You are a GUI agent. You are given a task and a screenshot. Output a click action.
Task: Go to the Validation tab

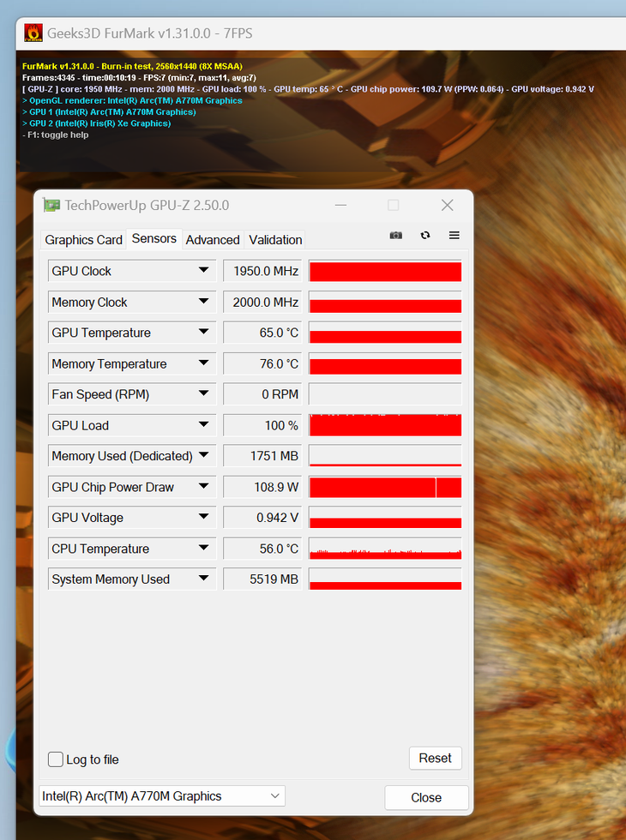[x=275, y=239]
